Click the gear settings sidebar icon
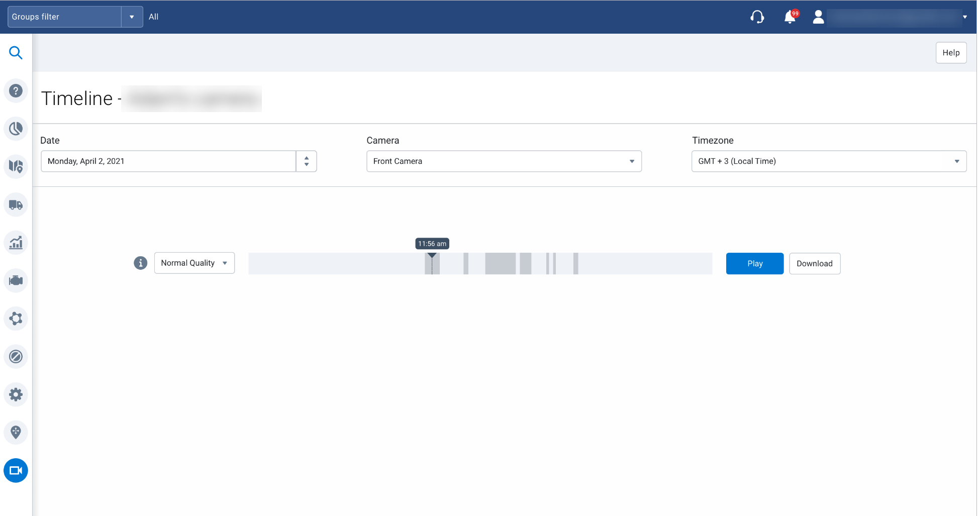The image size is (980, 516). coord(16,394)
